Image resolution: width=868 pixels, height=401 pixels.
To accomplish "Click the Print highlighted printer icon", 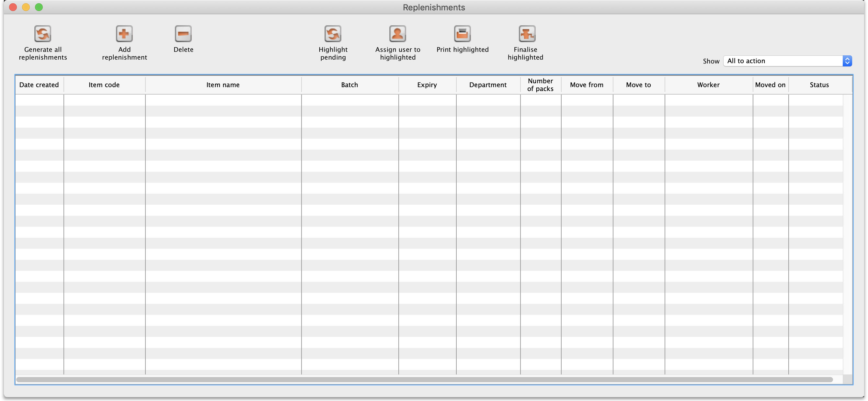I will pos(462,34).
